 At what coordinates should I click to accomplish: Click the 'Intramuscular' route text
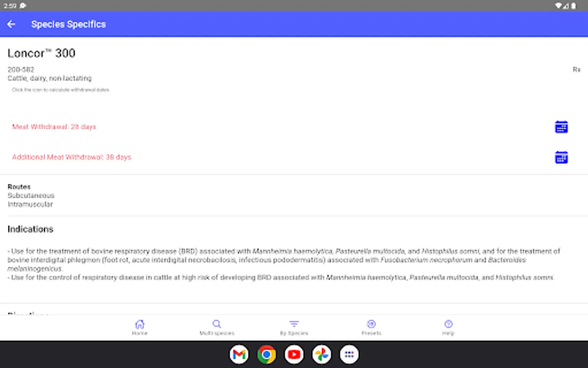30,204
